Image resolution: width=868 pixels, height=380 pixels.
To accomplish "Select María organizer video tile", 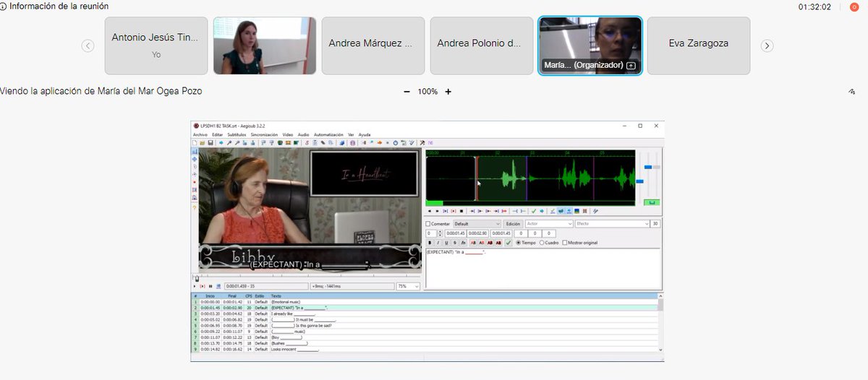I will point(590,46).
